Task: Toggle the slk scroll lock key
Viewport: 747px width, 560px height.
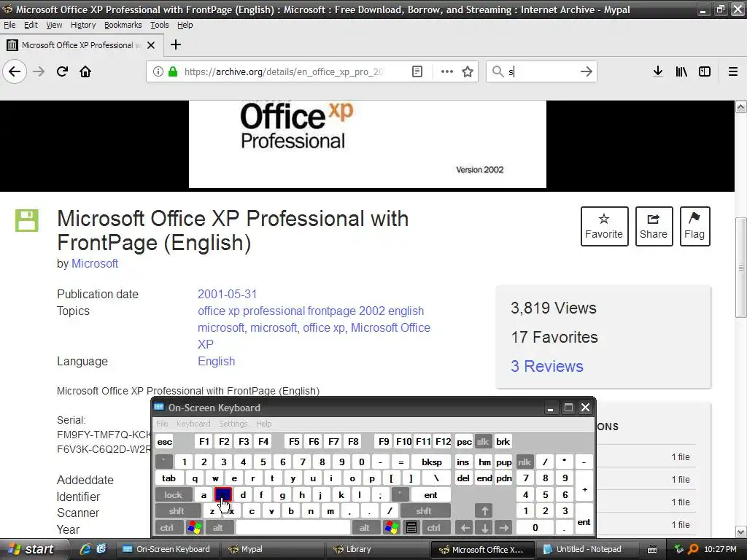Action: [483, 442]
